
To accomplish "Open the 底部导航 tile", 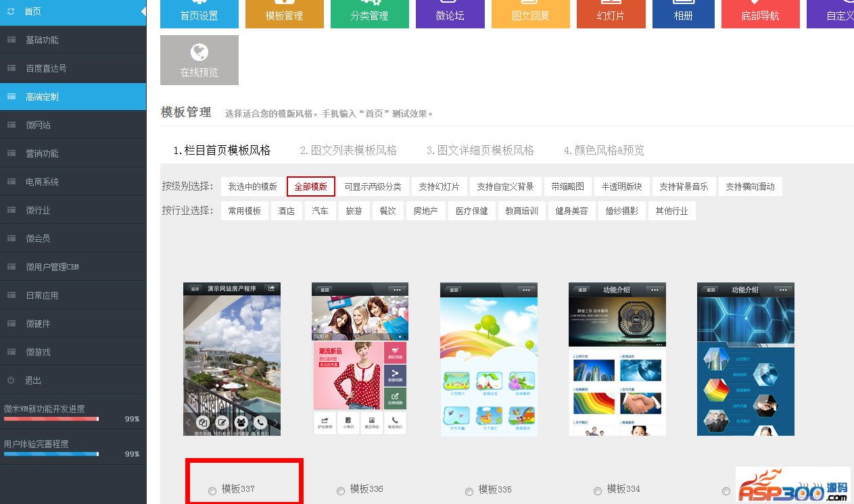I will [x=761, y=14].
